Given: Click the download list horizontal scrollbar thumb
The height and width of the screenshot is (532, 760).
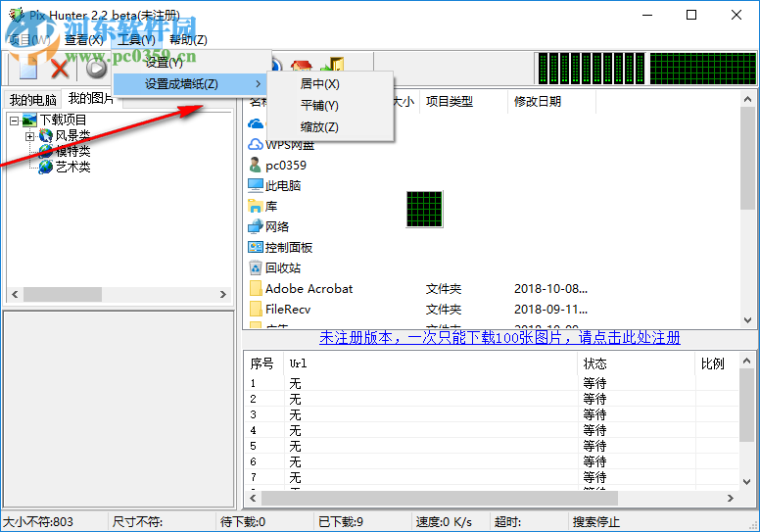Looking at the screenshot, I should pos(440,498).
